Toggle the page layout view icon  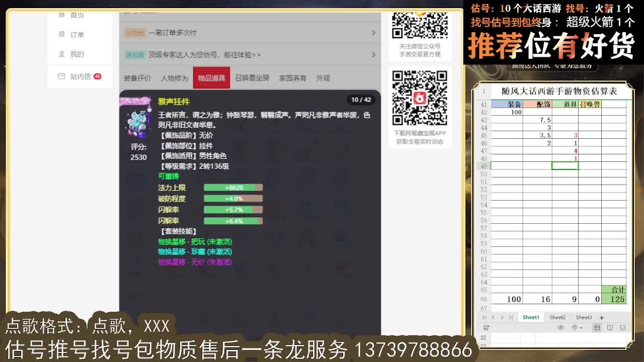coord(623,328)
